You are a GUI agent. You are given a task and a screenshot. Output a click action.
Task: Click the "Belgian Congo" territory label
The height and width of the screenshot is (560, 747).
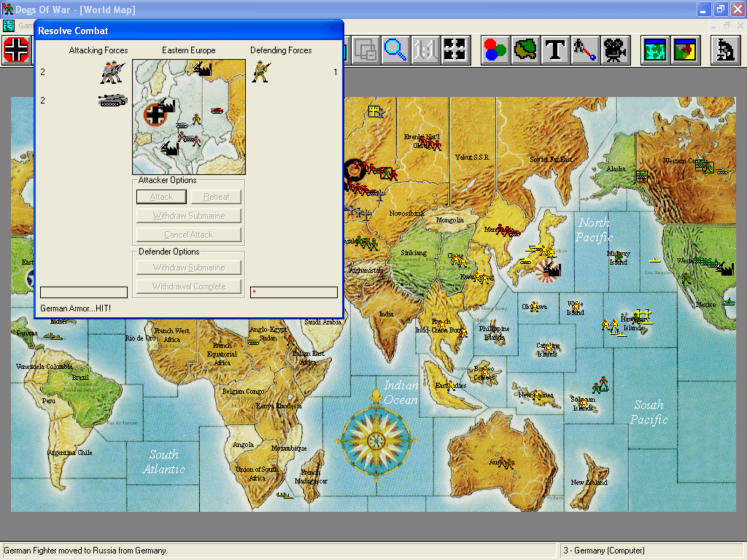point(243,392)
